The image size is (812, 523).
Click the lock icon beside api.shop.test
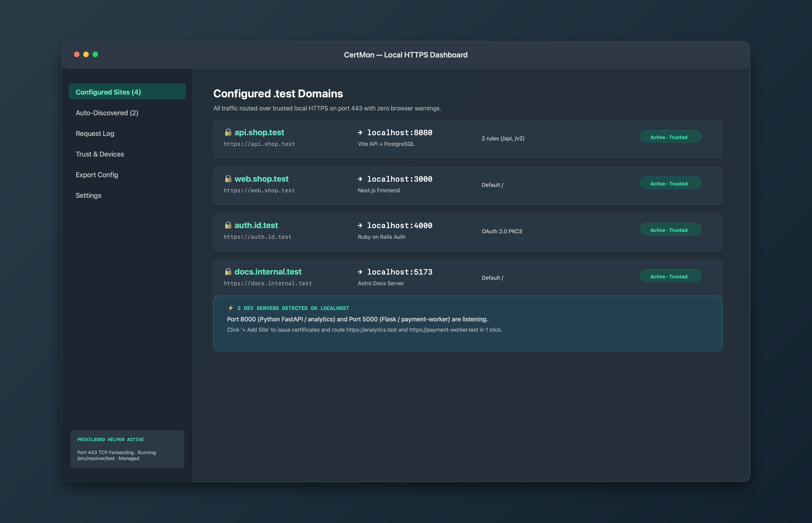tap(228, 132)
